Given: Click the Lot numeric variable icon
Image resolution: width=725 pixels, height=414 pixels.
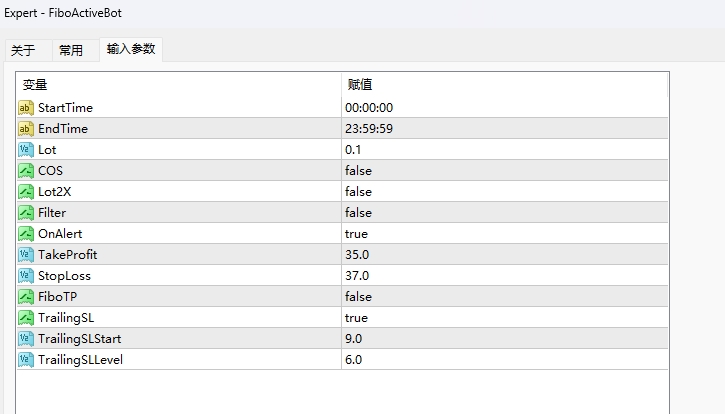Looking at the screenshot, I should 26,150.
